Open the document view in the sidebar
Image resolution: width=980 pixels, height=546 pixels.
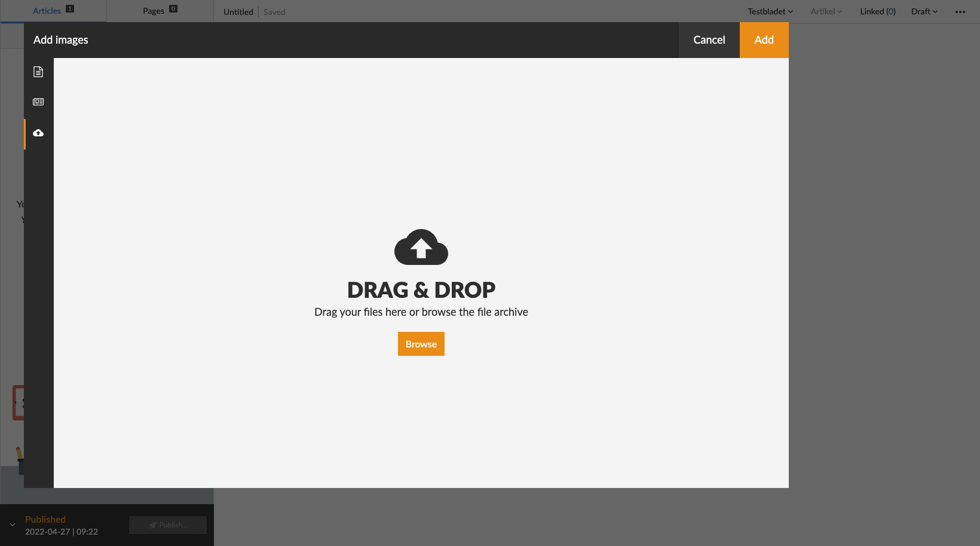coord(38,71)
